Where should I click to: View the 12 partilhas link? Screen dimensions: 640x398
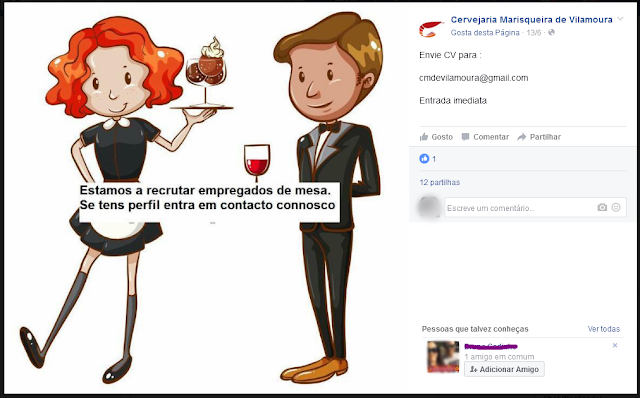tap(440, 182)
